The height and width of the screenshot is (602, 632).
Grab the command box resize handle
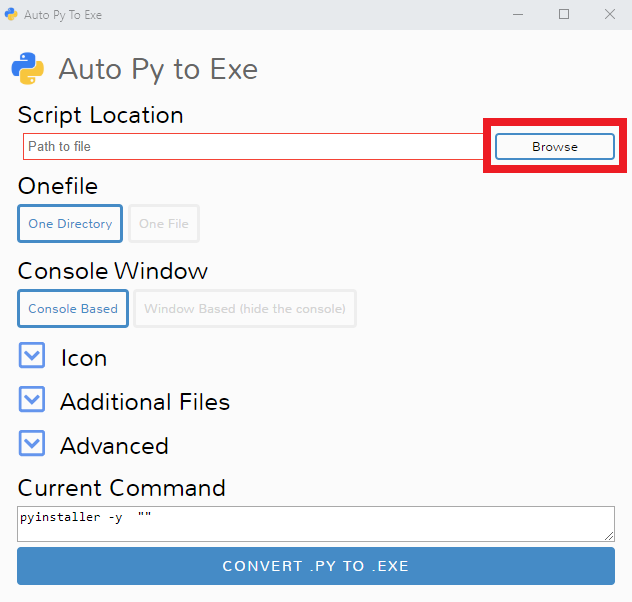pyautogui.click(x=609, y=536)
